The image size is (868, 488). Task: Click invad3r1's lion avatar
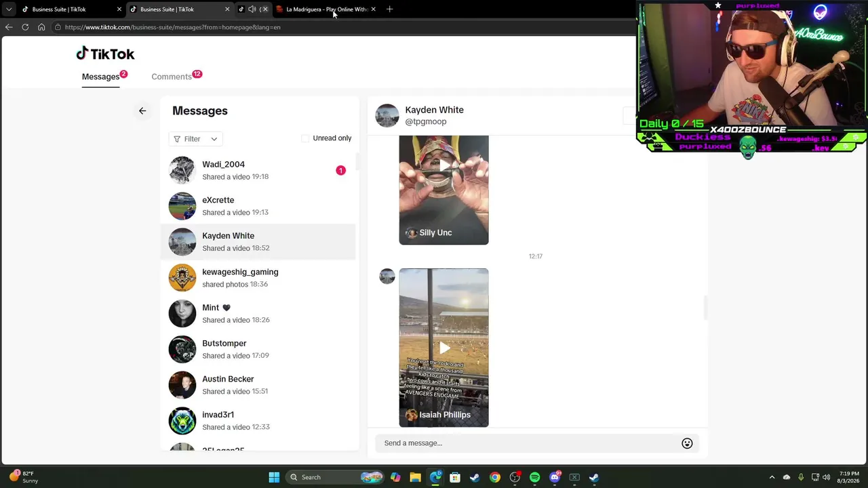point(182,421)
